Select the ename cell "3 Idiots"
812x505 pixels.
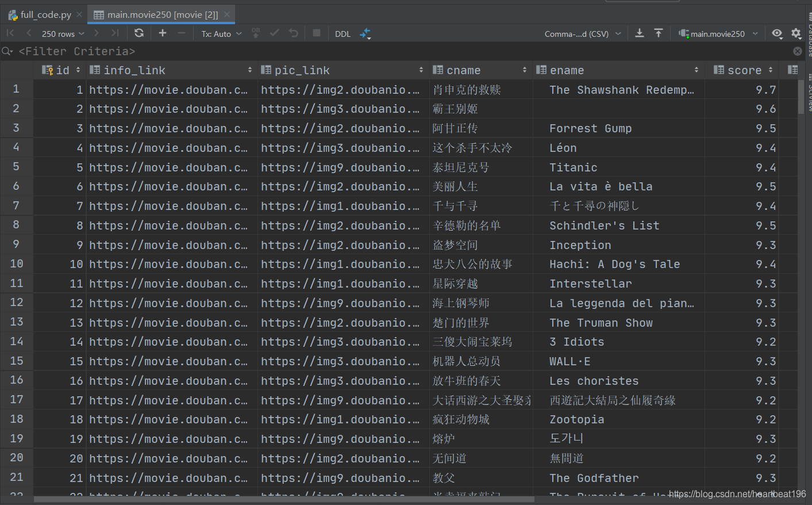tap(619, 342)
